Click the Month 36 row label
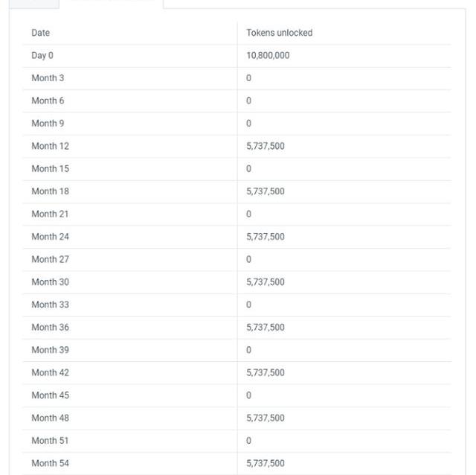Image resolution: width=476 pixels, height=475 pixels. 50,328
